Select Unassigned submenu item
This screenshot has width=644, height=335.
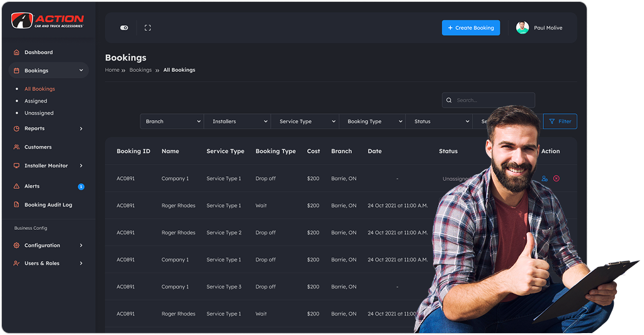[x=39, y=113]
